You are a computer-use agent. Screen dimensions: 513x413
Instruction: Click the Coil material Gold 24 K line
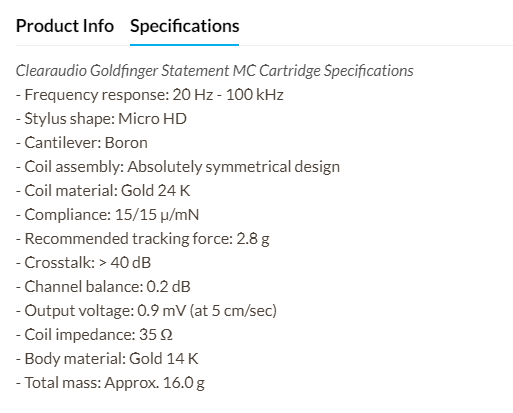[x=103, y=191]
